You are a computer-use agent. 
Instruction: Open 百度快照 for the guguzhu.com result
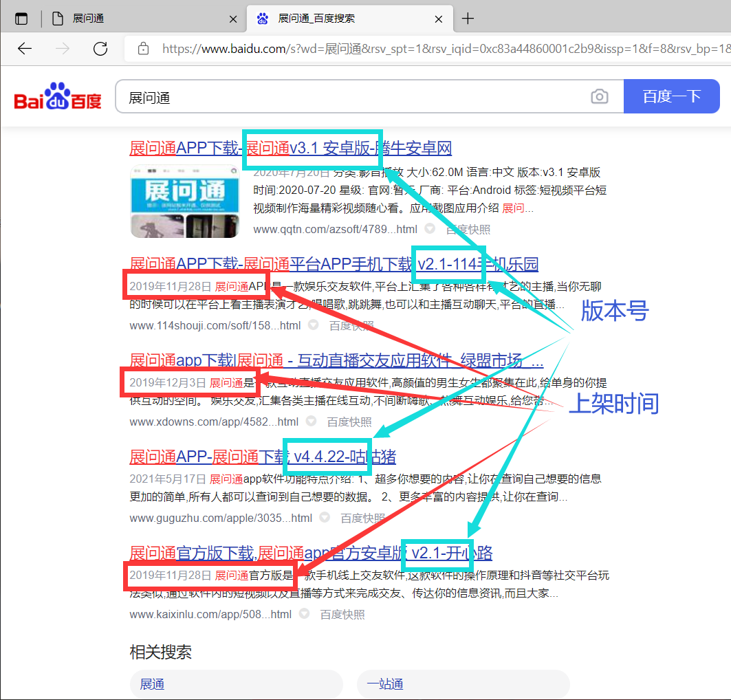point(362,518)
